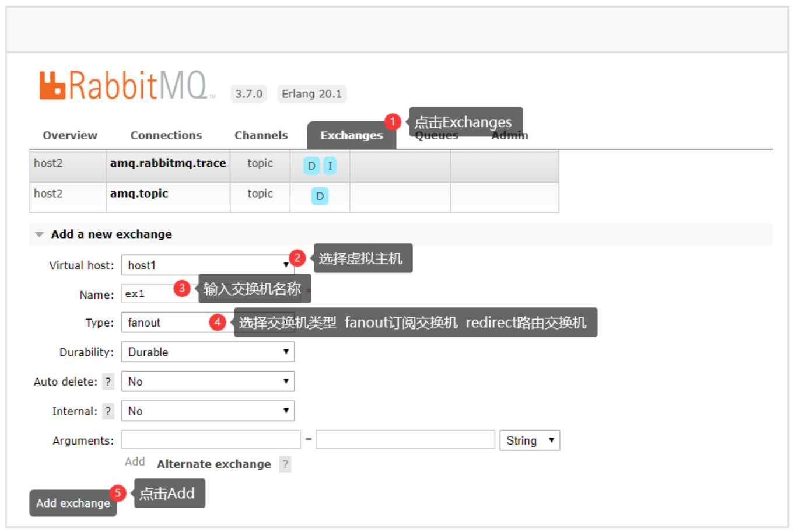Image resolution: width=795 pixels, height=532 pixels.
Task: Open the amq.rabbitmq.trace exchange link
Action: click(x=168, y=163)
